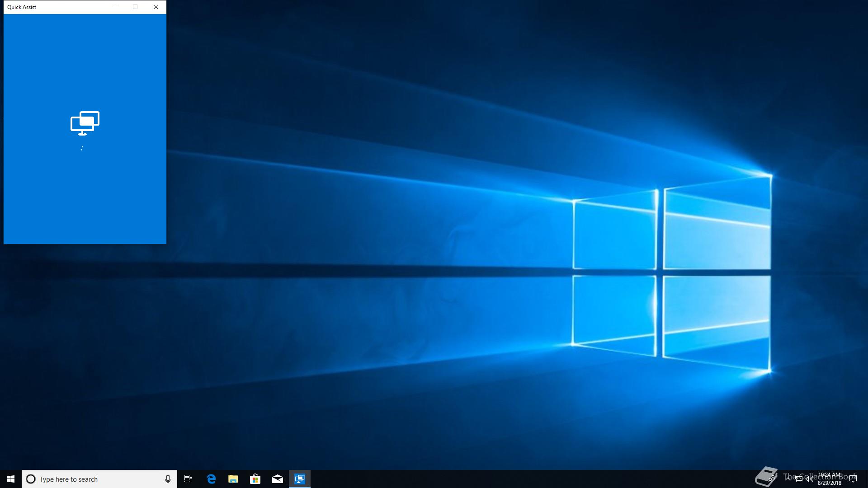Image resolution: width=868 pixels, height=488 pixels.
Task: Open the volume speaker control
Action: pos(809,479)
